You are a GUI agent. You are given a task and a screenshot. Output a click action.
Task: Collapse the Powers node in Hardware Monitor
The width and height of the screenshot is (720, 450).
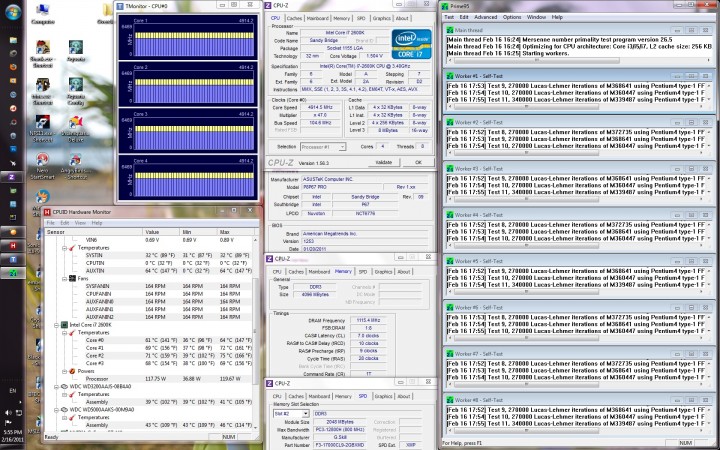coord(65,371)
